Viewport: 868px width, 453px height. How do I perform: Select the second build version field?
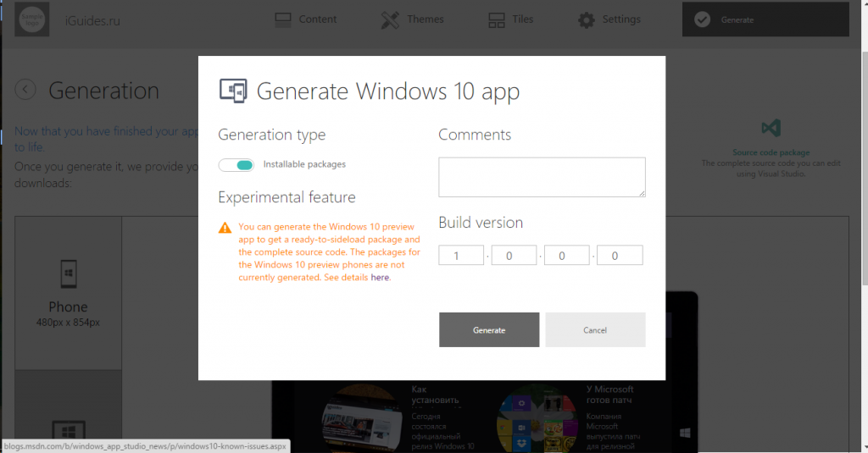[x=514, y=255]
